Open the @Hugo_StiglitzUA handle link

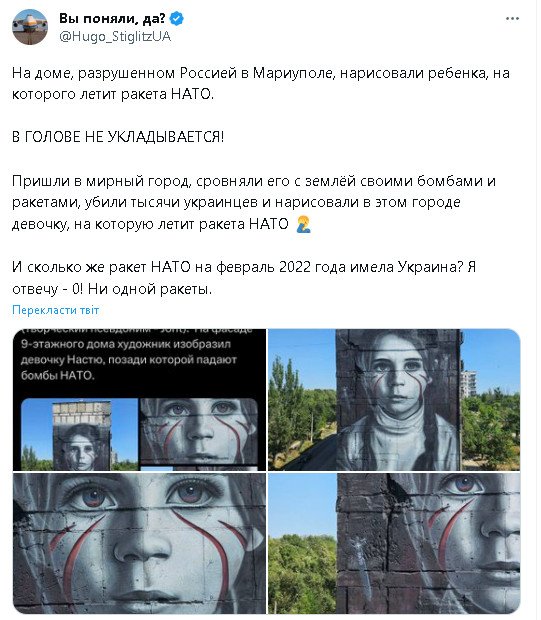[x=115, y=36]
